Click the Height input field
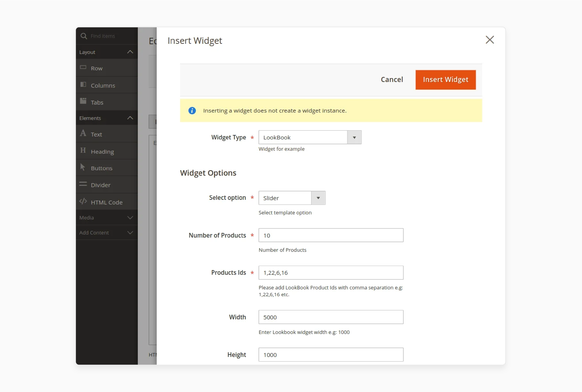Viewport: 582px width, 392px height. point(331,355)
